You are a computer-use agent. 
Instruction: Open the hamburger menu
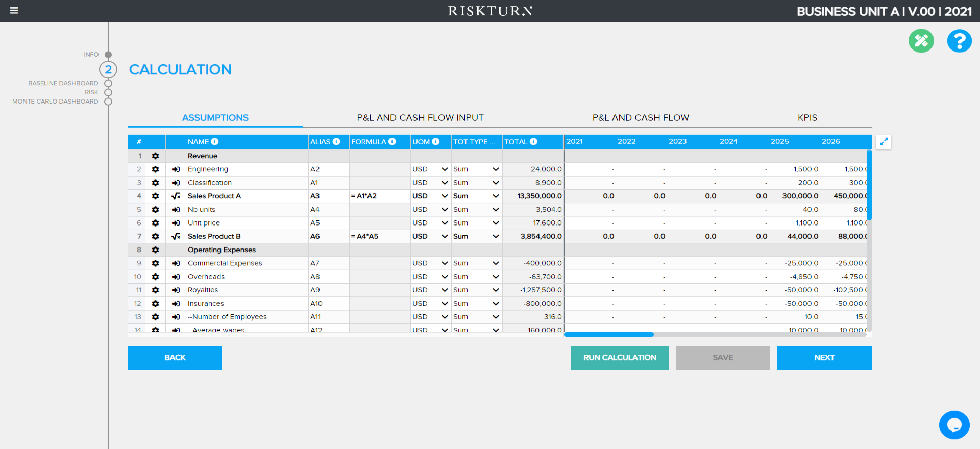pyautogui.click(x=14, y=11)
